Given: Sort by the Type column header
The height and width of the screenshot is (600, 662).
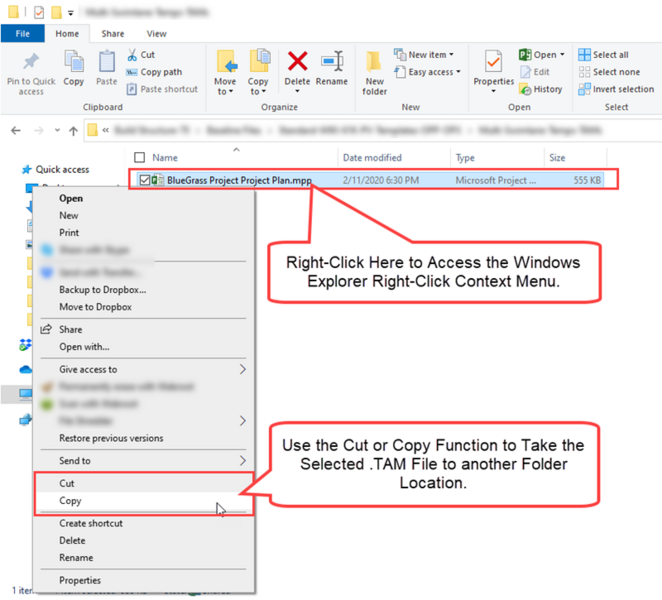Looking at the screenshot, I should [x=465, y=157].
